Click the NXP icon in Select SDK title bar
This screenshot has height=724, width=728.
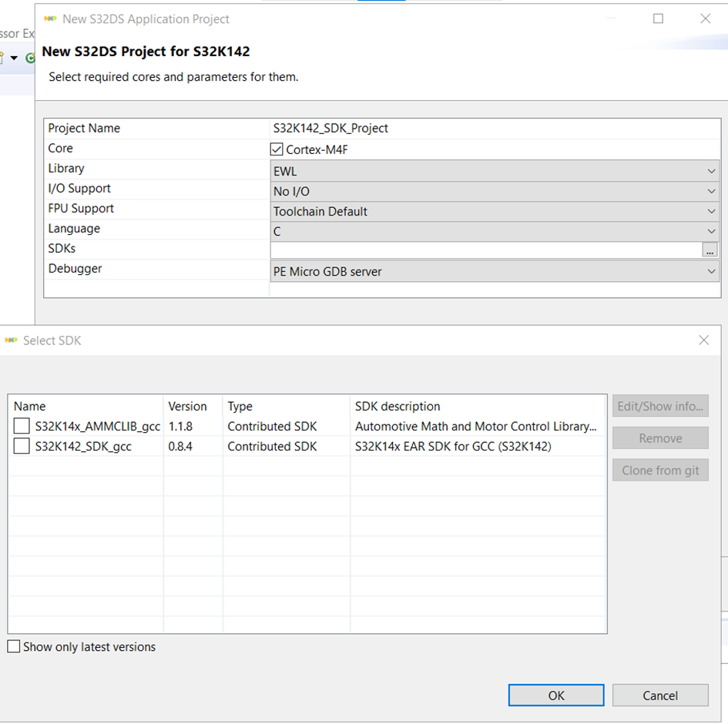[11, 340]
